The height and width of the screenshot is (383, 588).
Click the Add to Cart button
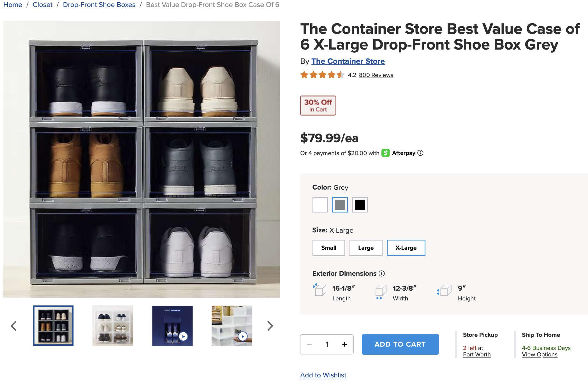point(400,344)
